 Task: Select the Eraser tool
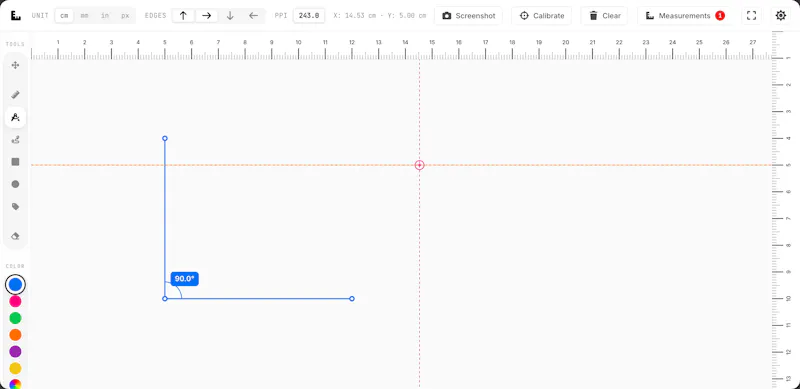point(15,236)
